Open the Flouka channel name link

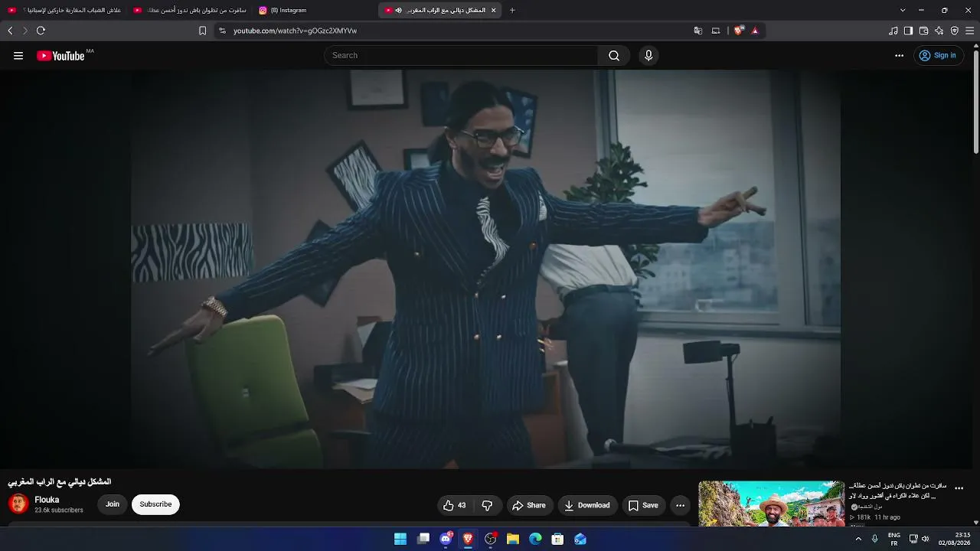(x=47, y=500)
